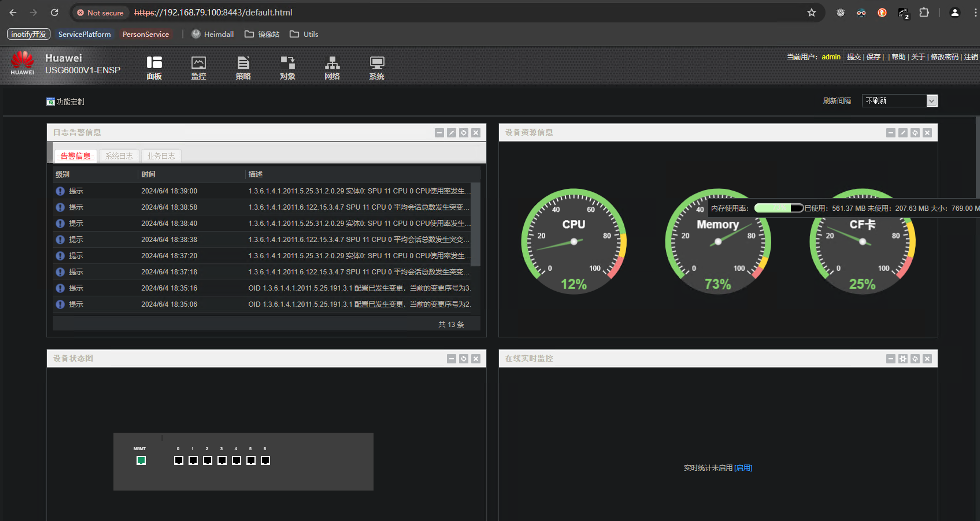Collapse the 设备资源信息 panel
The width and height of the screenshot is (980, 521).
(x=891, y=133)
